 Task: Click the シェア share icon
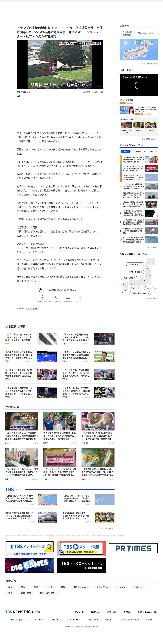(79, 297)
